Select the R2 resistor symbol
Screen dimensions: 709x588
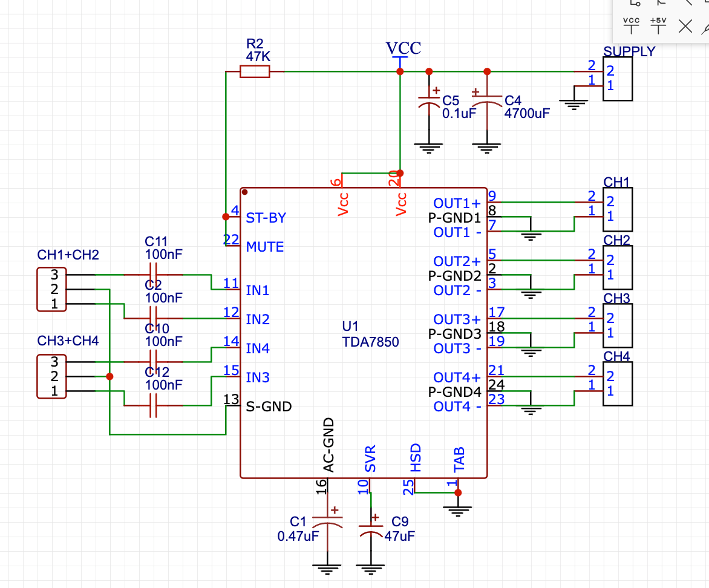255,71
